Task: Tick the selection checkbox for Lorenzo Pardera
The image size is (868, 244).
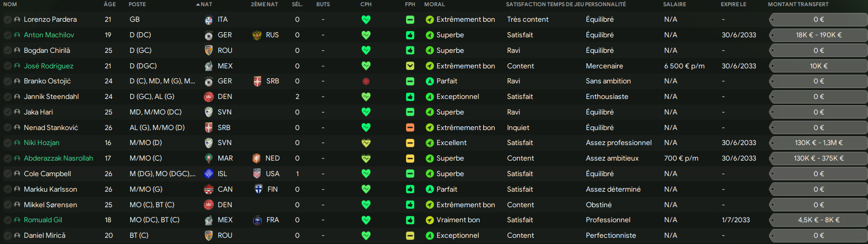Action: pos(7,20)
